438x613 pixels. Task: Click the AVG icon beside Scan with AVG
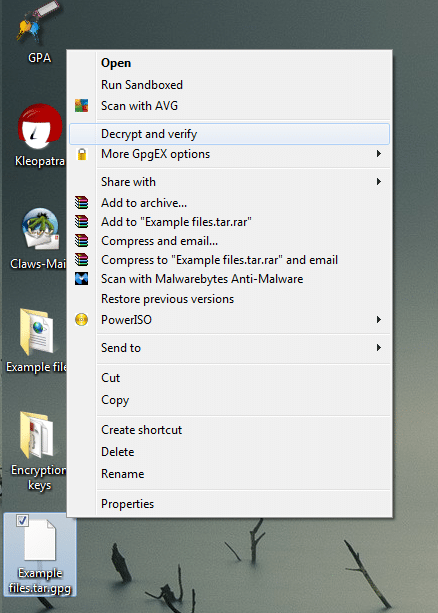(81, 106)
